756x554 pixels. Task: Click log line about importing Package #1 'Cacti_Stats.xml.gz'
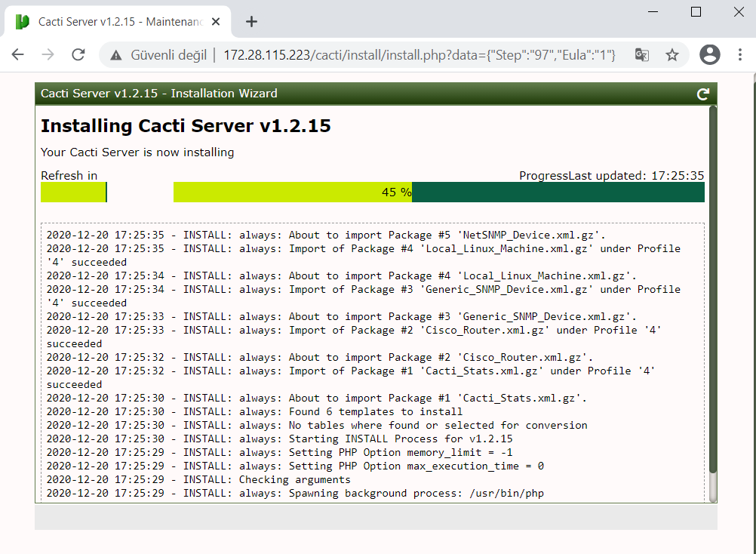coord(317,399)
